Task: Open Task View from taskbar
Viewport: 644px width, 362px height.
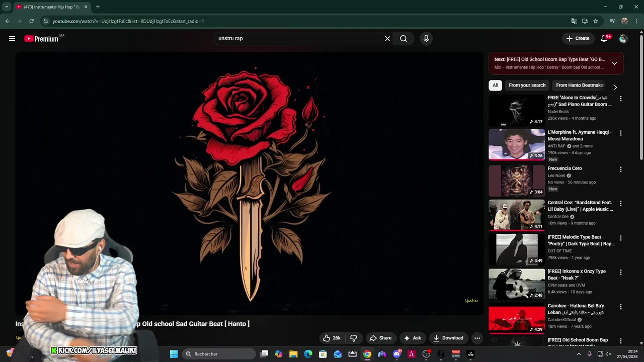Action: 264,354
